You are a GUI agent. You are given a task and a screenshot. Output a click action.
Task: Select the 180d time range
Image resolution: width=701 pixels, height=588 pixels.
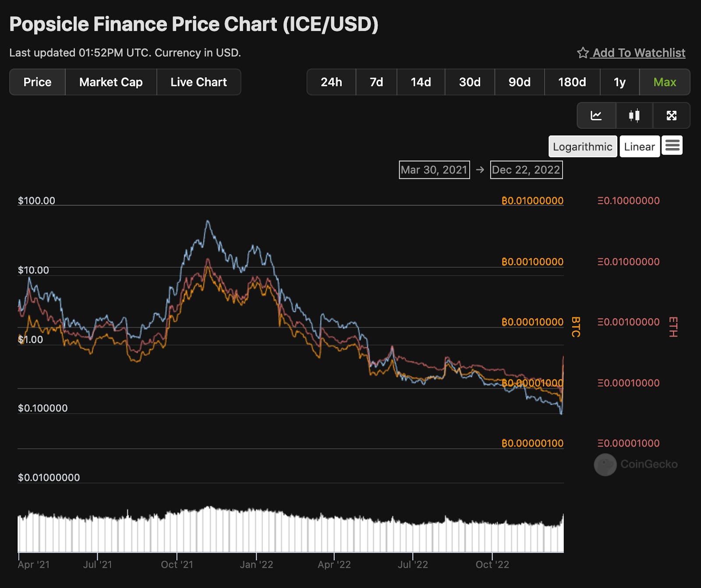(572, 82)
